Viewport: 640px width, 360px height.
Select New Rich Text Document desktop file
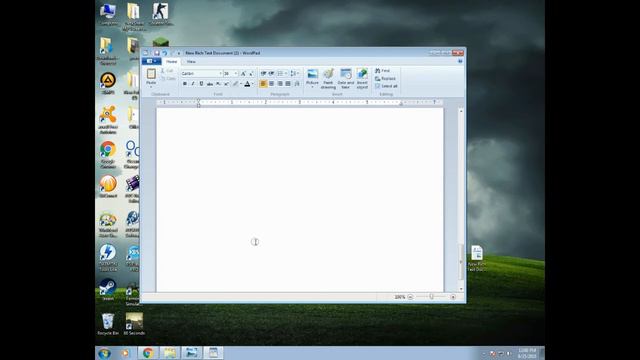(477, 258)
